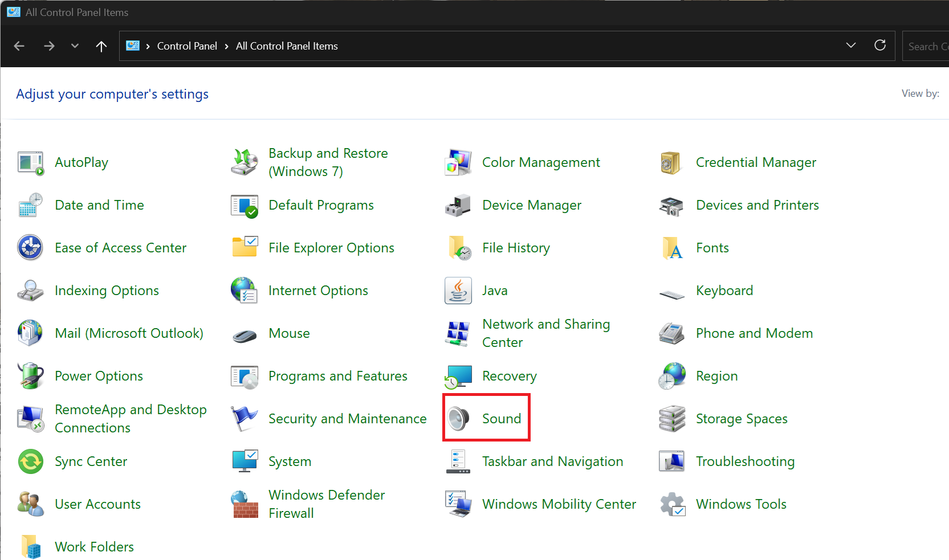Open the Power Options battery icon

point(31,376)
